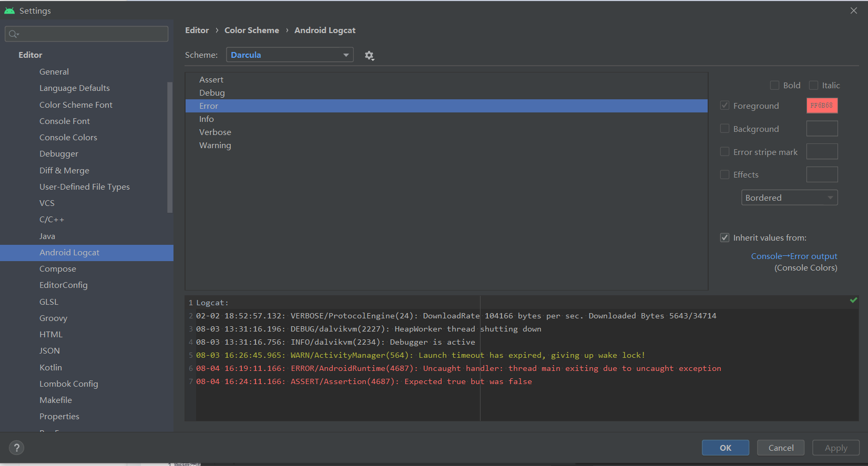Click the Background color swatch
The height and width of the screenshot is (466, 868).
coord(822,129)
